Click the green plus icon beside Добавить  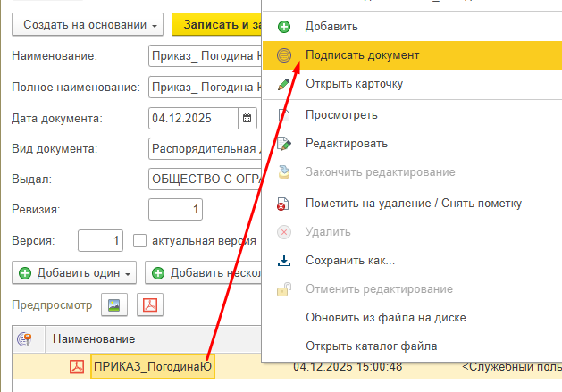(284, 27)
